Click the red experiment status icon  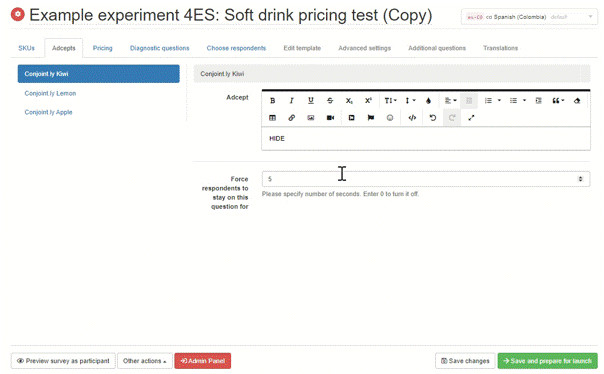click(x=17, y=14)
